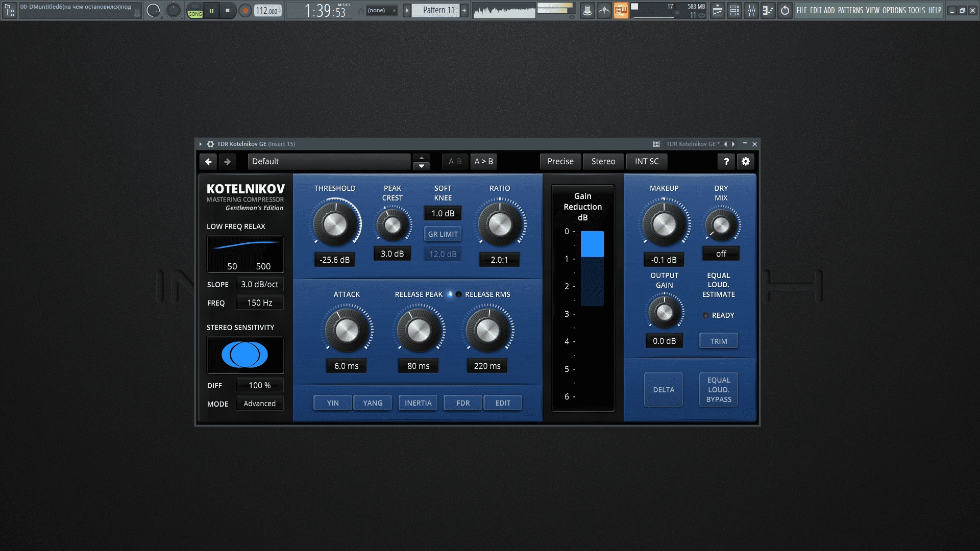Image resolution: width=980 pixels, height=551 pixels.
Task: Select RELEASE PEAK link radio dot
Action: coord(450,294)
